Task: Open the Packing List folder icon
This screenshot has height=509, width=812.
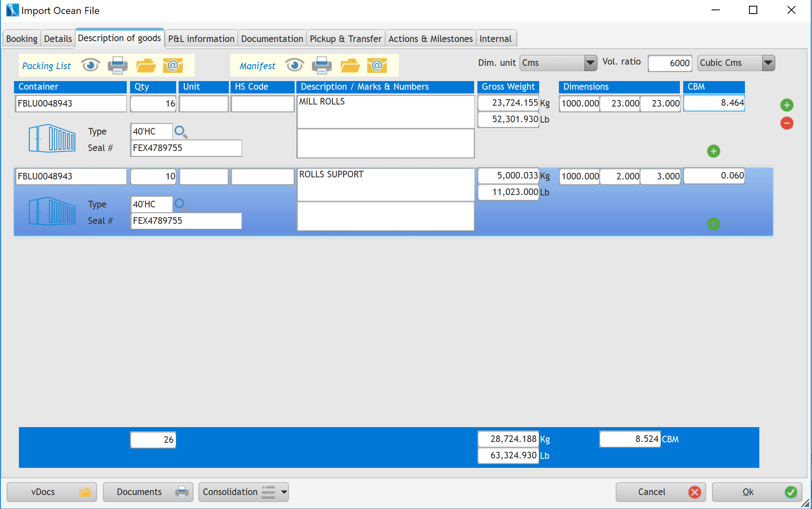Action: coord(146,65)
